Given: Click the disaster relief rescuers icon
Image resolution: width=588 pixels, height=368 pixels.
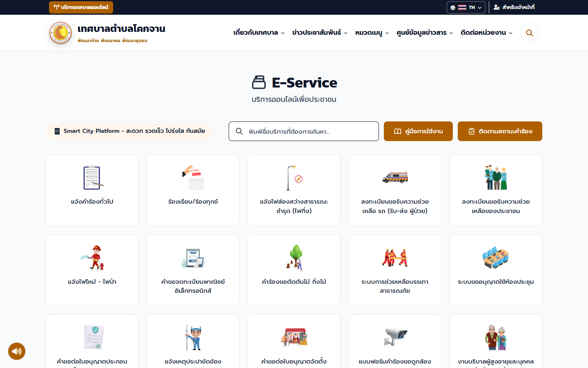Looking at the screenshot, I should [x=395, y=258].
